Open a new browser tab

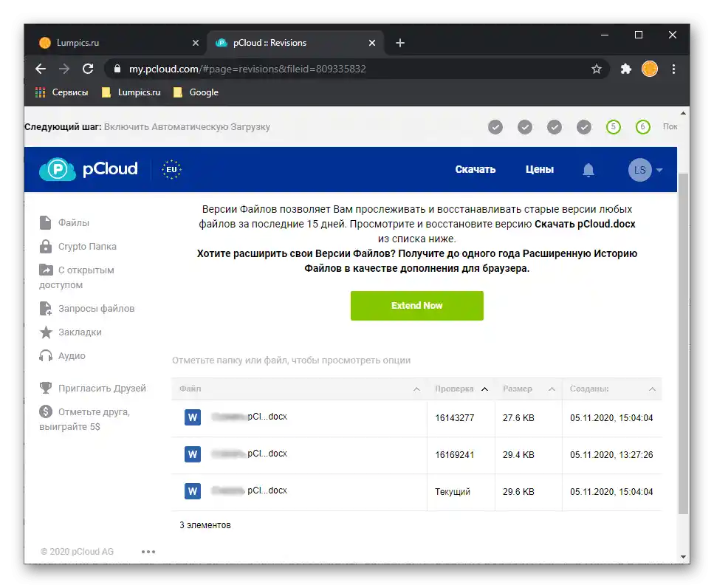[399, 43]
